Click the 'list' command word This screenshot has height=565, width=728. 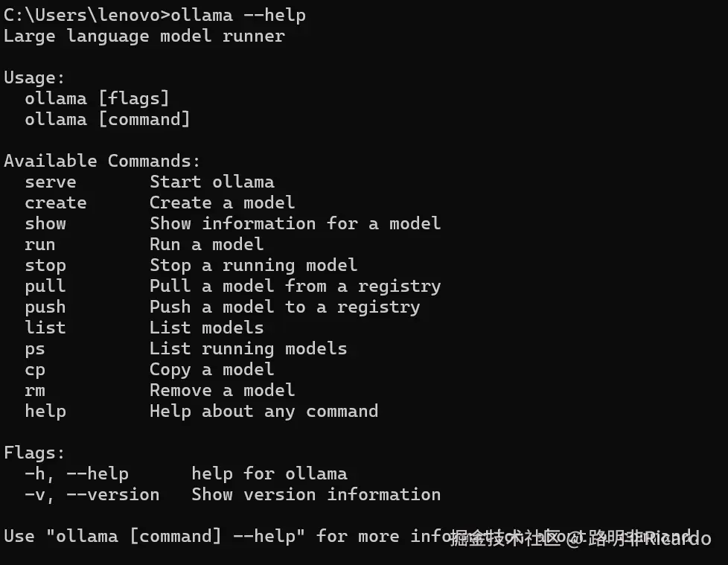(45, 328)
